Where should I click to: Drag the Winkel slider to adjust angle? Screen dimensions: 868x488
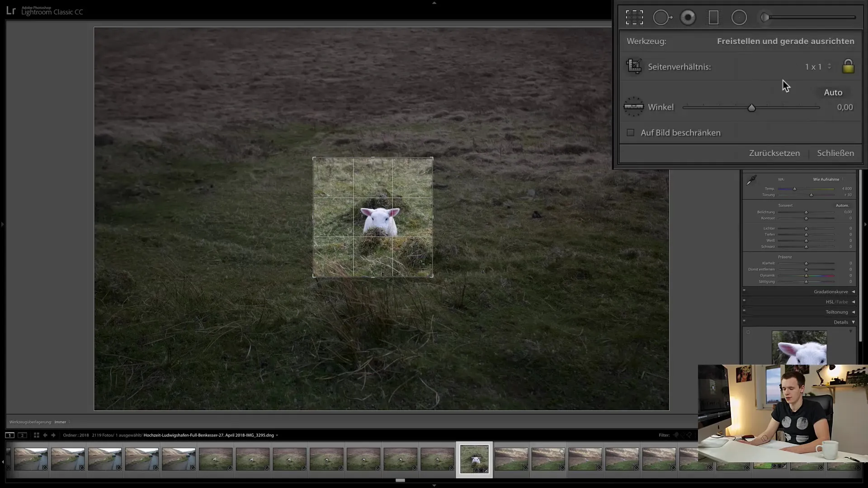pos(751,107)
